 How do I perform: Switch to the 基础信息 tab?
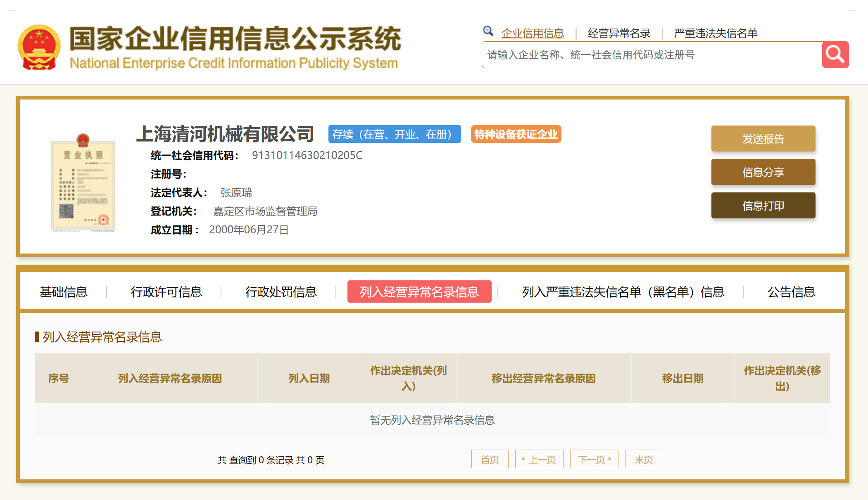click(64, 292)
